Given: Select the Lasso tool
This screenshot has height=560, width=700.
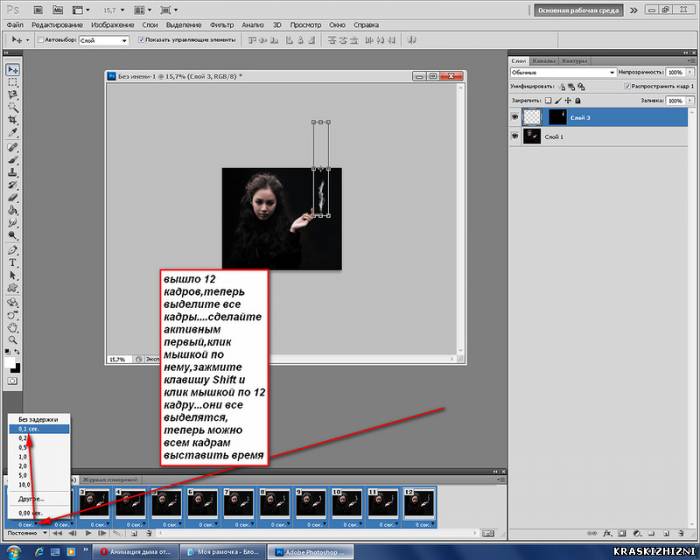Looking at the screenshot, I should pos(12,95).
